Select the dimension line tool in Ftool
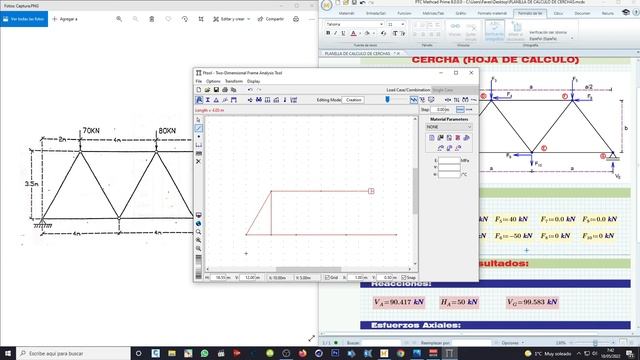Viewport: 640px width, 360px height. click(199, 145)
